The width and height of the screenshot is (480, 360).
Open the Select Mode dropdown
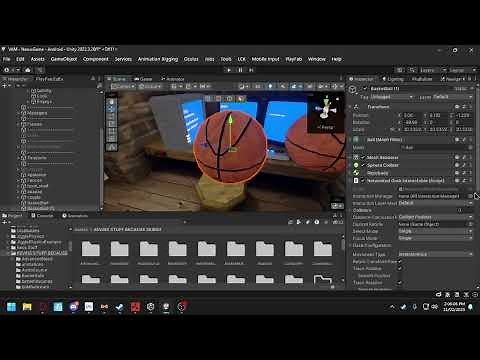[435, 231]
